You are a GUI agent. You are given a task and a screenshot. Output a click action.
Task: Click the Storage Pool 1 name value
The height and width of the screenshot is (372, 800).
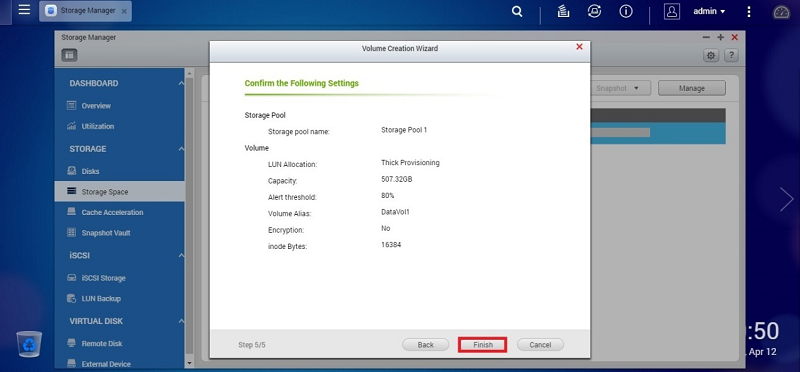tap(404, 130)
